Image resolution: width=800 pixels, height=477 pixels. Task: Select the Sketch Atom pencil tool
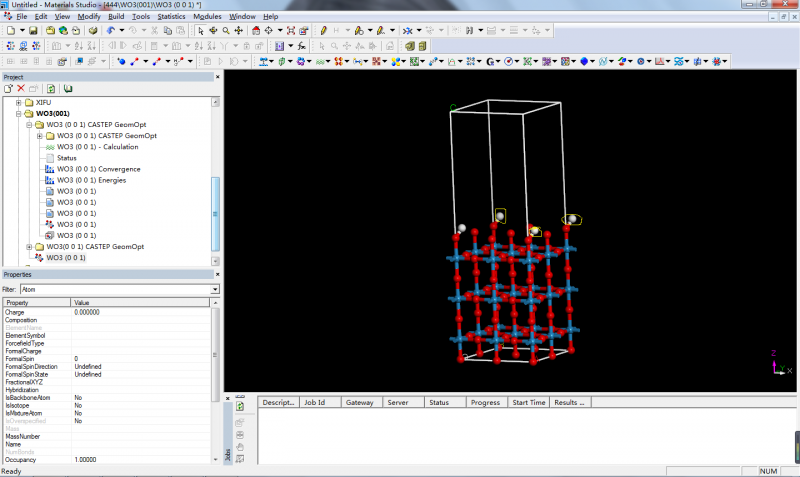tap(323, 31)
